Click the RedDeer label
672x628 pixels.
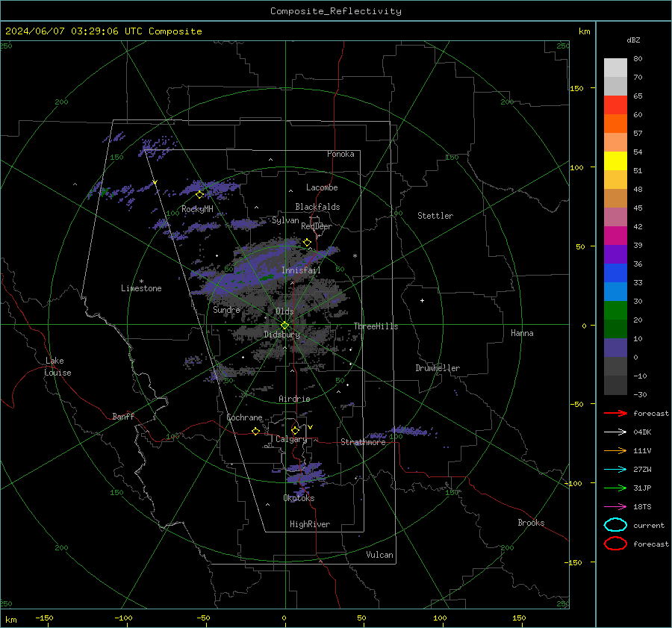[x=317, y=226]
